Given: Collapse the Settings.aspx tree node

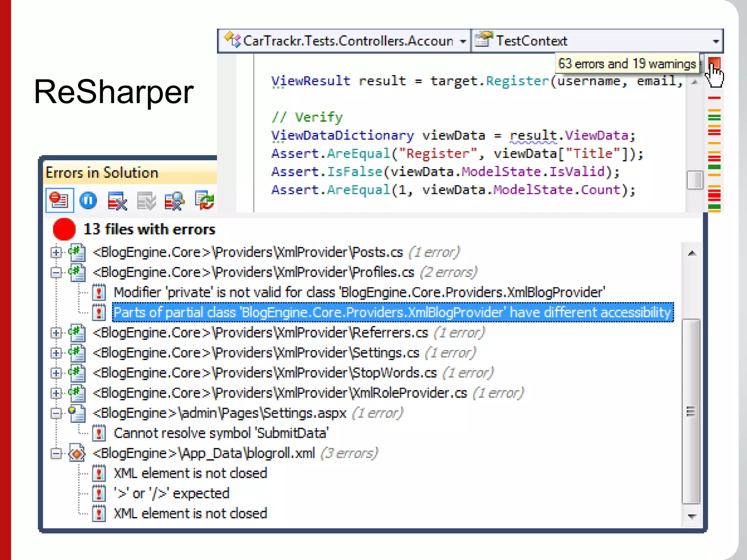Looking at the screenshot, I should (x=56, y=413).
